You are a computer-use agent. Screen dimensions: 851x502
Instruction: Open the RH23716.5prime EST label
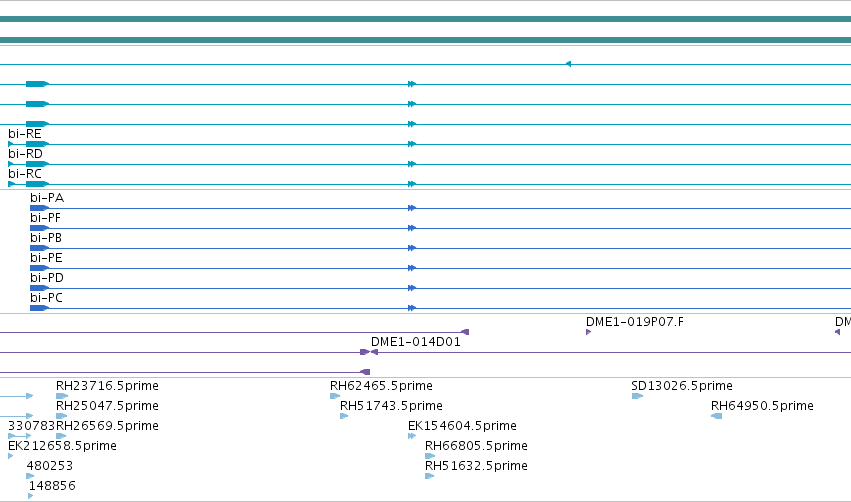107,386
